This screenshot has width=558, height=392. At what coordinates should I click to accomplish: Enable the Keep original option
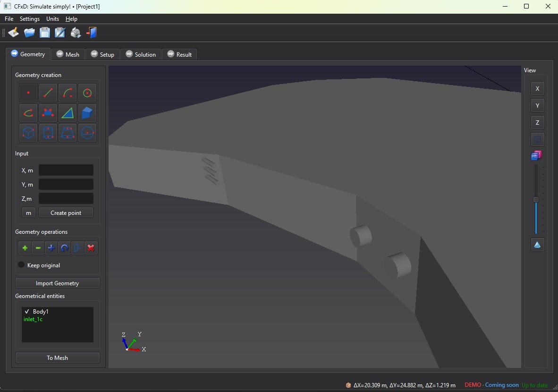[21, 265]
